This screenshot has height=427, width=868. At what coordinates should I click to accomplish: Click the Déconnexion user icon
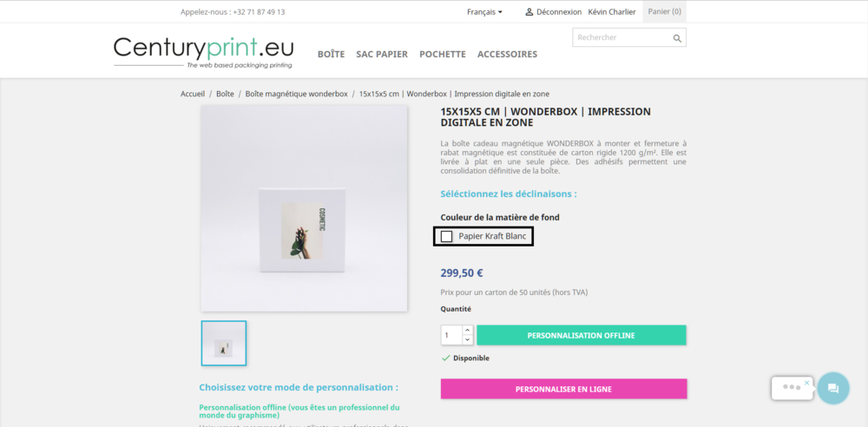pos(529,11)
